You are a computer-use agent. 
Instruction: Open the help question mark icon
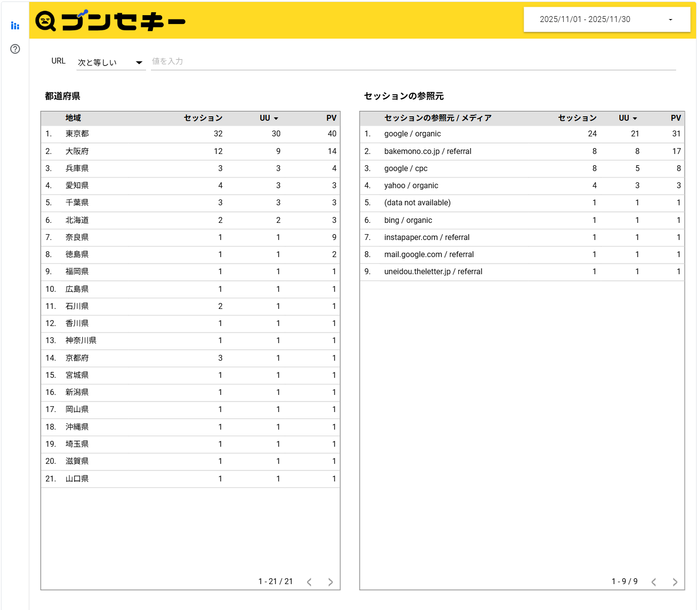(15, 49)
